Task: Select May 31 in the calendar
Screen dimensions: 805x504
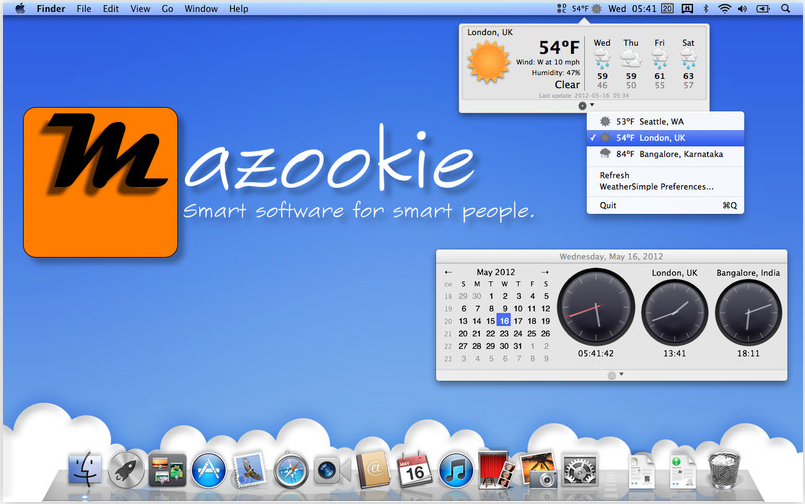Action: point(518,346)
